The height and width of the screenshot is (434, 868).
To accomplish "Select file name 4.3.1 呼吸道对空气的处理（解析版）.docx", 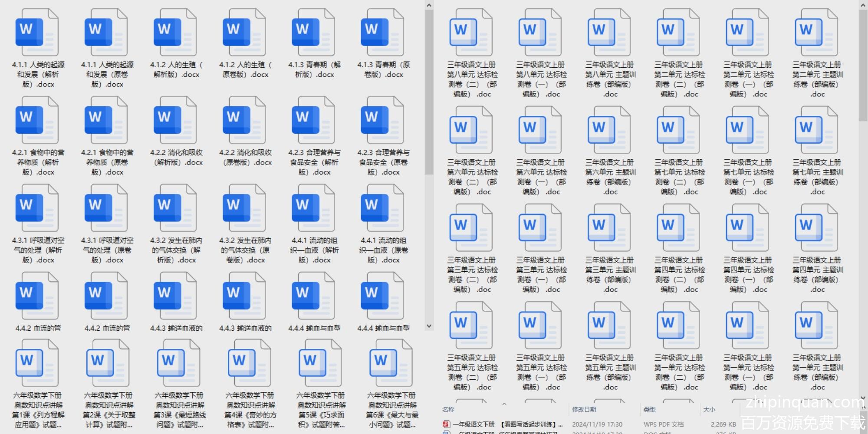I will 38,250.
